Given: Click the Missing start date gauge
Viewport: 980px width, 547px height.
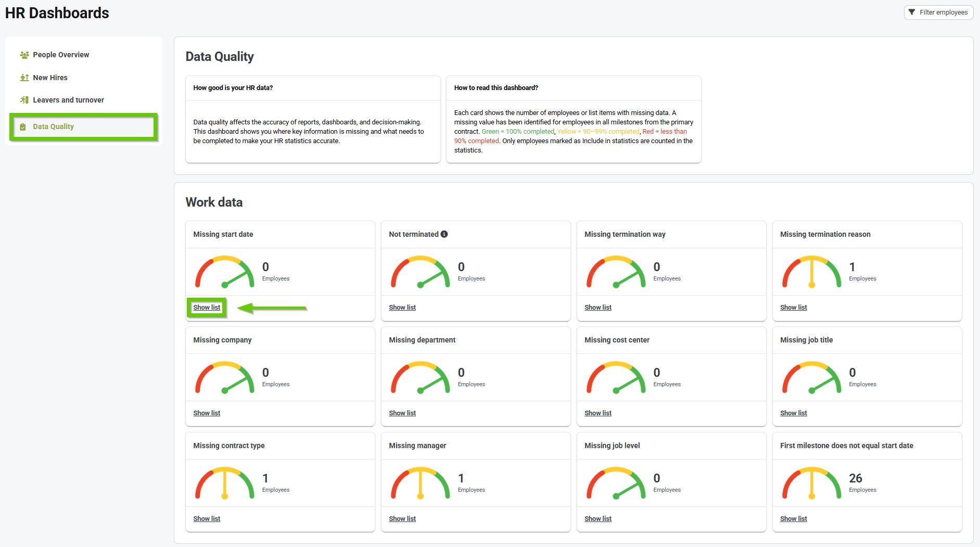Looking at the screenshot, I should [x=224, y=272].
